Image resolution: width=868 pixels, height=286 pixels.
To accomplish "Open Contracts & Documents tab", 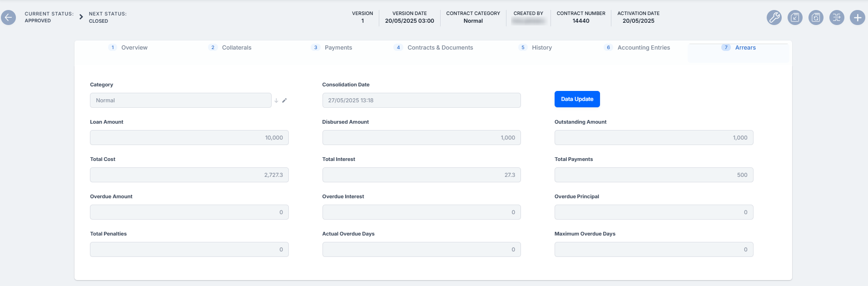I will pyautogui.click(x=440, y=48).
